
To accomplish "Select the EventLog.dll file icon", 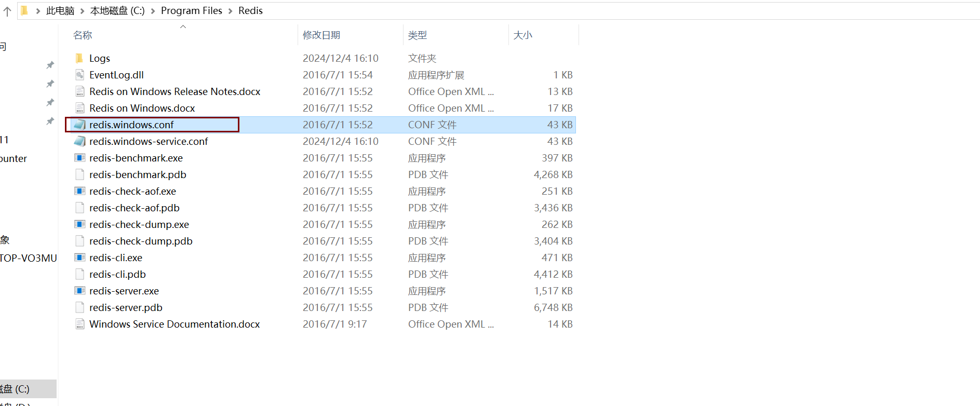I will pos(79,75).
